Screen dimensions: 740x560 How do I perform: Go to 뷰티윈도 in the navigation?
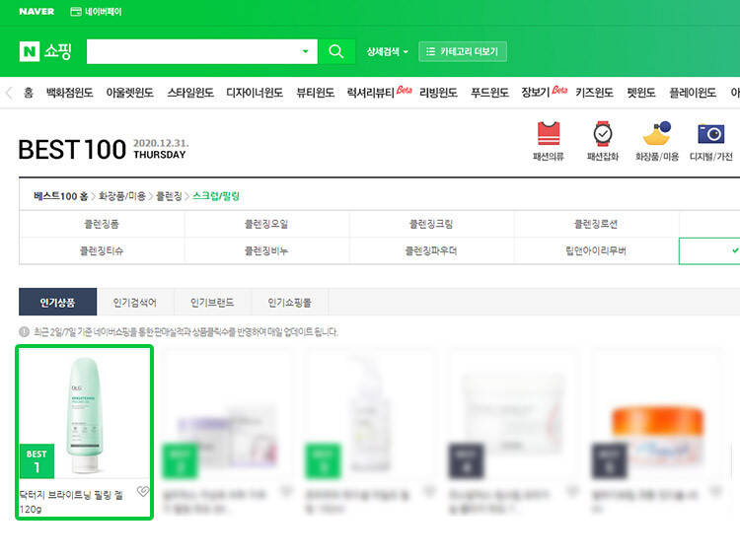316,93
